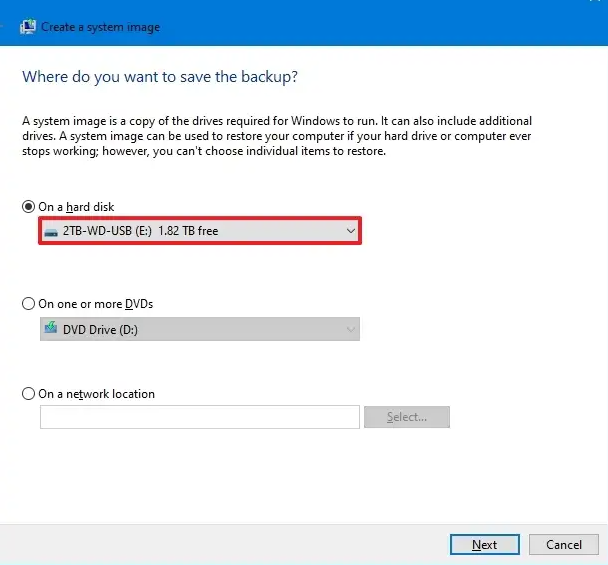Click the On a hard disk label text
The image size is (608, 565).
click(76, 207)
